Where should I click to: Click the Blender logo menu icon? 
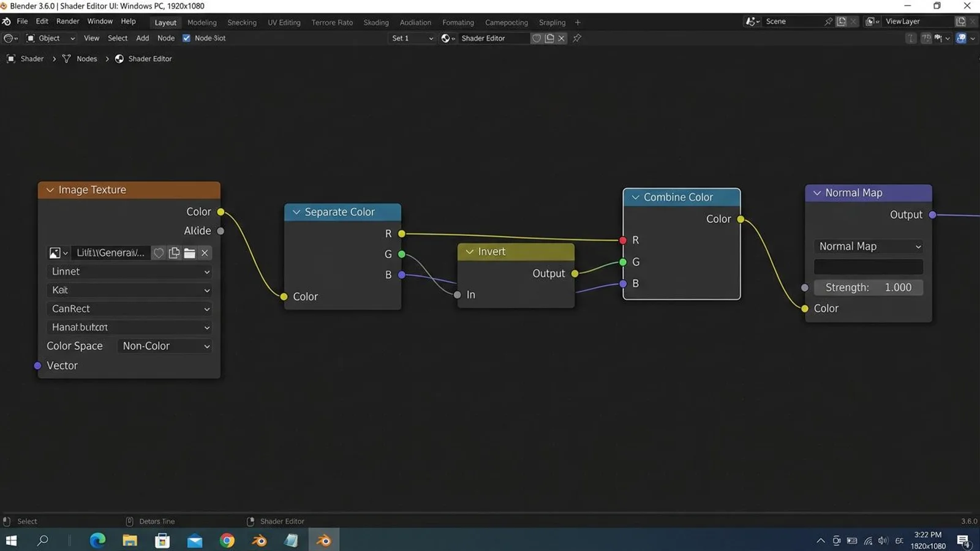pos(7,21)
